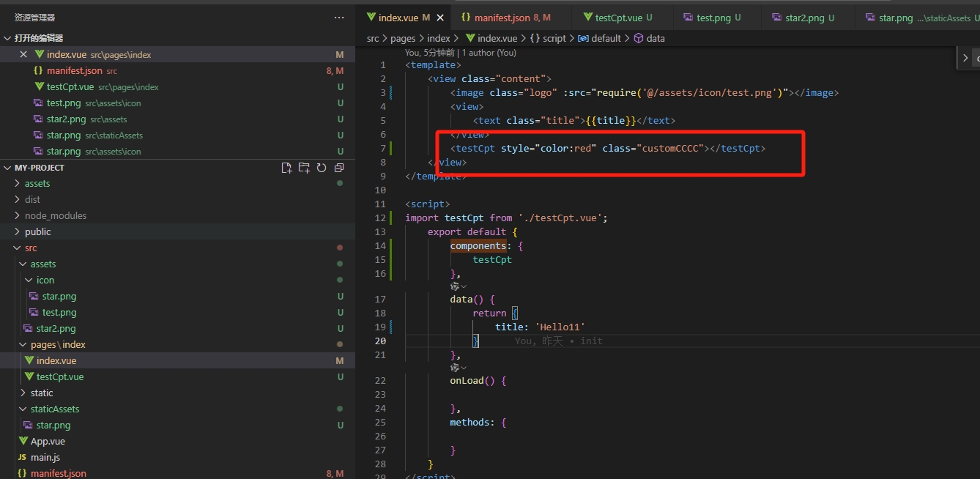
Task: Collapse the 打开的编辑器 section
Action: click(8, 38)
